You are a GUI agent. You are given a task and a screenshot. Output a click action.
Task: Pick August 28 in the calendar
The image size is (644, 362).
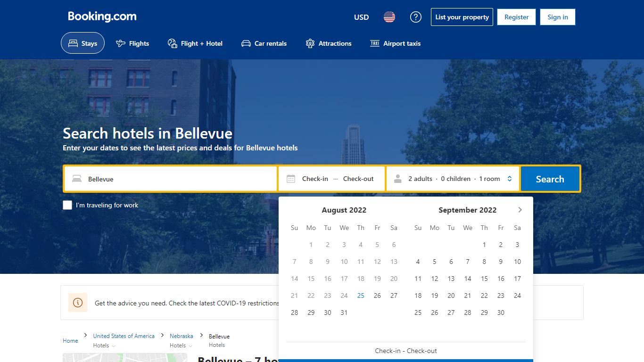[x=295, y=313]
